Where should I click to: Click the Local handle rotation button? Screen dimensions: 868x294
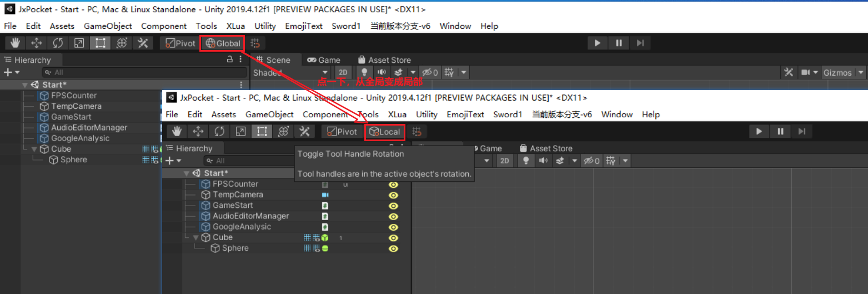click(384, 132)
